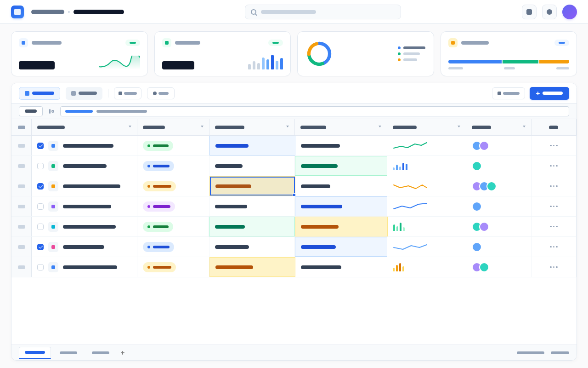Click the toolbar button with the small round icon
This screenshot has width=588, height=368.
(x=161, y=93)
